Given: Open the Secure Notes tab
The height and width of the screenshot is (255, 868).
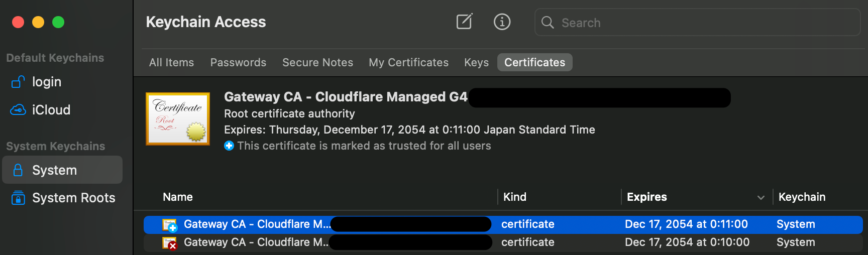Looking at the screenshot, I should [317, 62].
